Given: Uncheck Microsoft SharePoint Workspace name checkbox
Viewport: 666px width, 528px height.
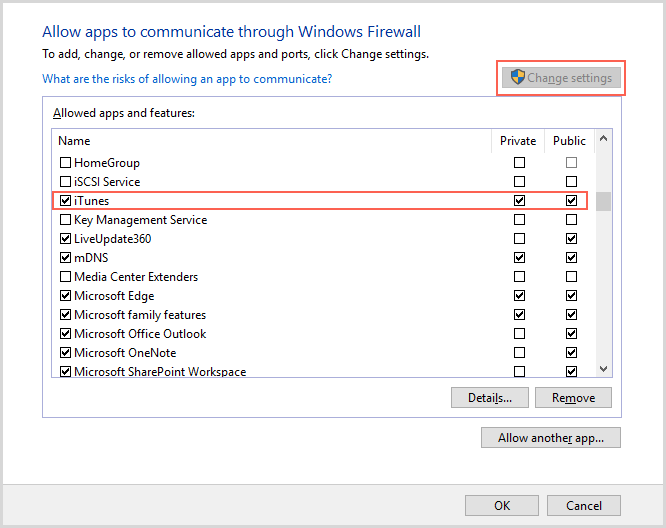Looking at the screenshot, I should tap(65, 372).
